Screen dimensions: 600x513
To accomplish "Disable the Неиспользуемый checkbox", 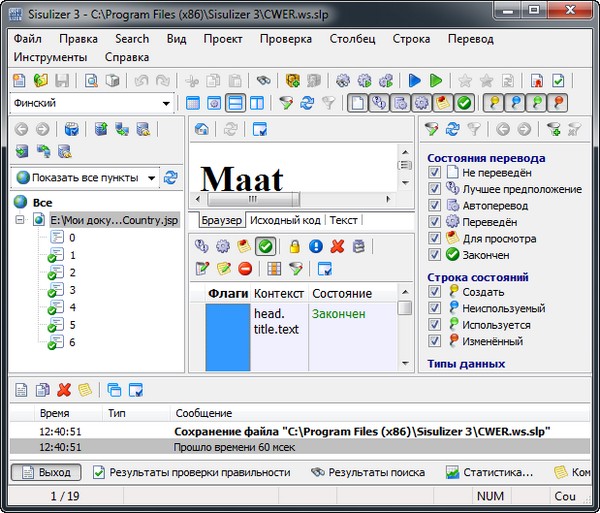I will point(434,308).
